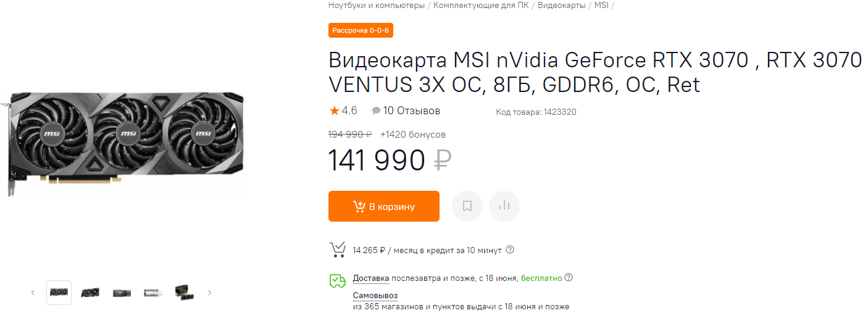
Task: Show previous gallery thumbnails with left arrow
Action: tap(33, 293)
